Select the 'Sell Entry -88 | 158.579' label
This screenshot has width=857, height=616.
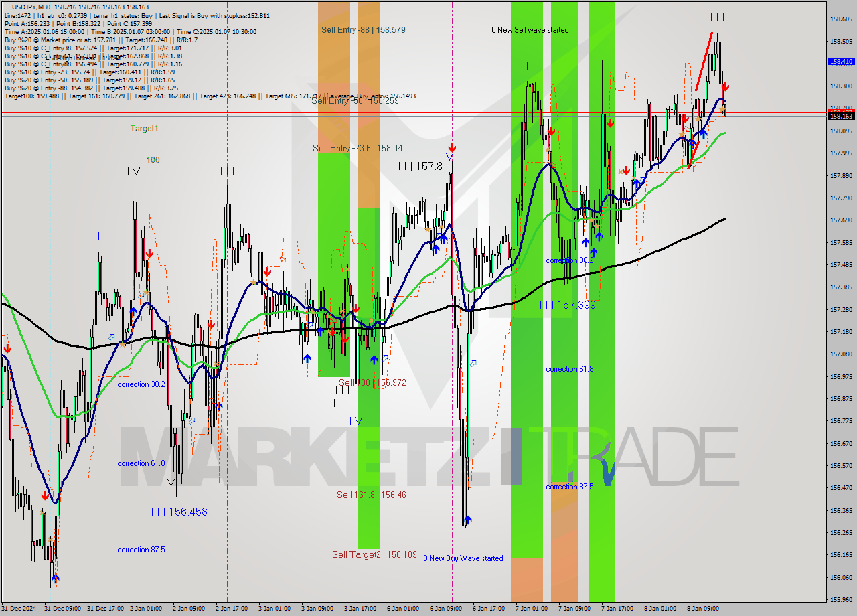[x=363, y=29]
